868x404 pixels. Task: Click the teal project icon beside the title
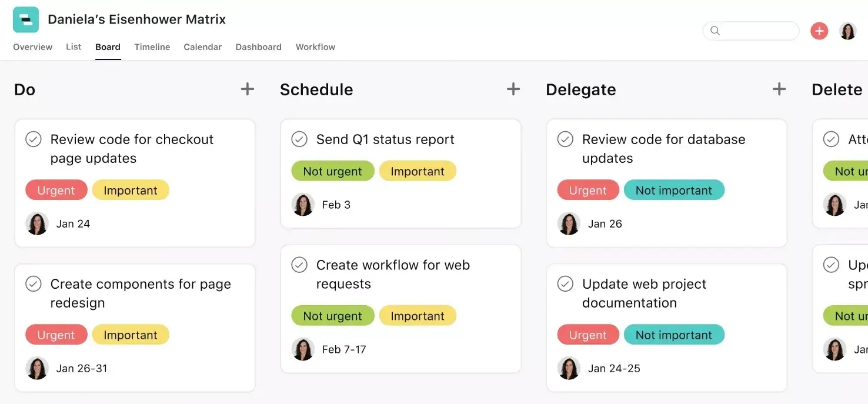26,19
